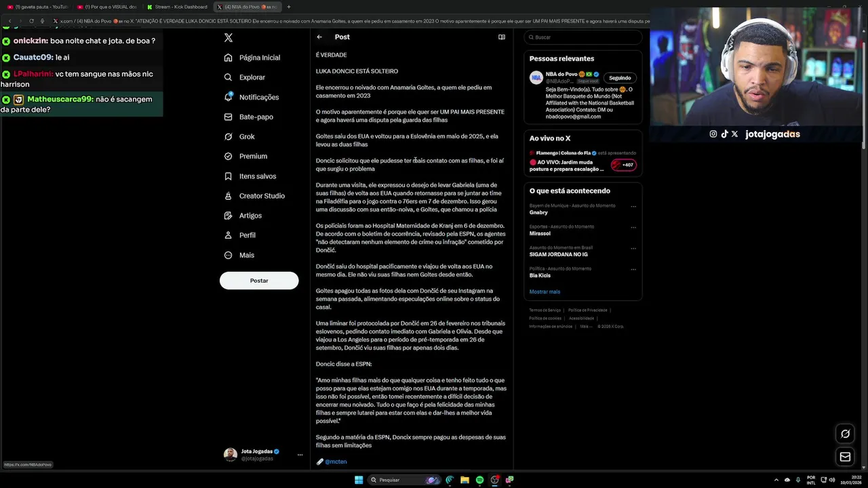The height and width of the screenshot is (488, 868).
Task: Toggle reader view icon beside Post header
Action: pos(502,37)
